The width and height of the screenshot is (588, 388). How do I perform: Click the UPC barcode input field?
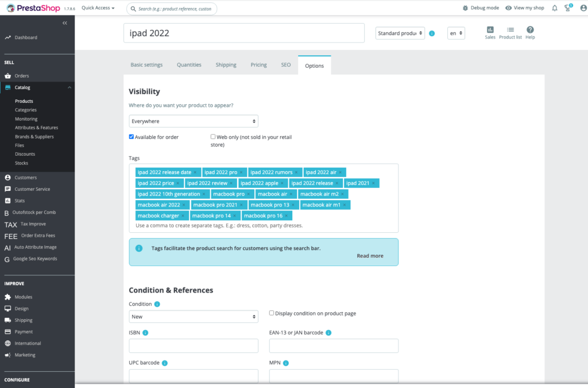(x=194, y=376)
